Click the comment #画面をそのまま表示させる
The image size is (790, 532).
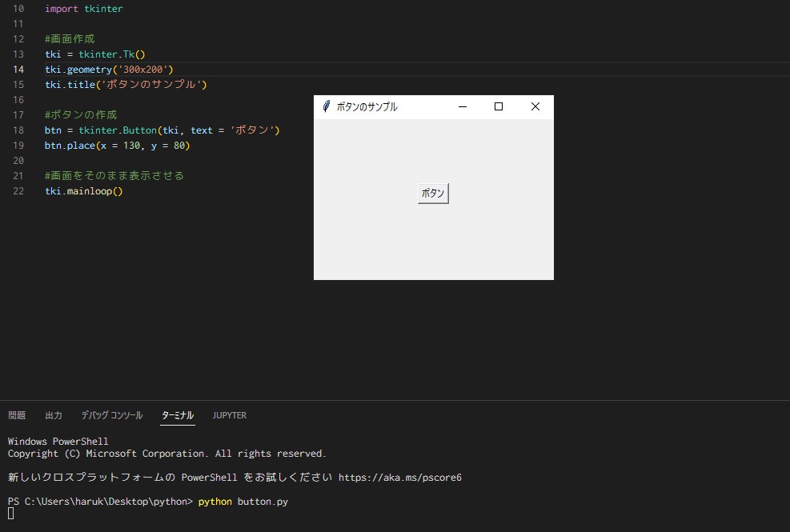[x=114, y=175]
